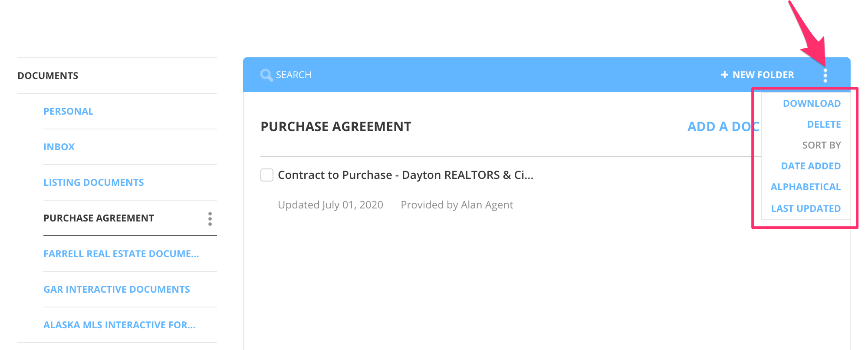Select Delete in the options menu
The image size is (868, 350).
click(824, 124)
